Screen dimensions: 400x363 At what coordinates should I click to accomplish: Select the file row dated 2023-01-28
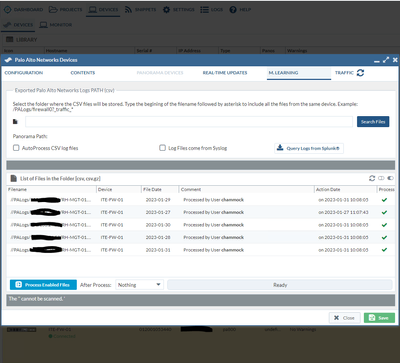click(201, 237)
